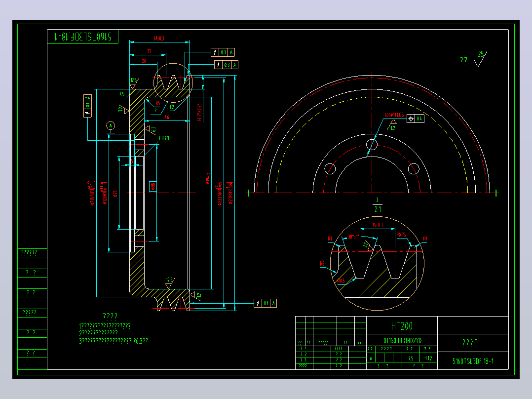Image resolution: width=532 pixels, height=399 pixels.
Task: Click the φ210.5H11 diameter dimension
Action: [91, 193]
